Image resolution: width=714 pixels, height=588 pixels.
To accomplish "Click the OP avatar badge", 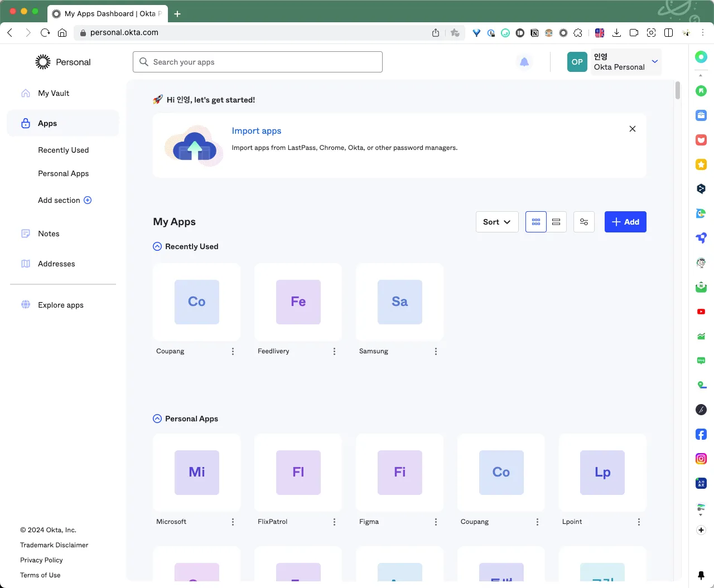I will click(577, 62).
